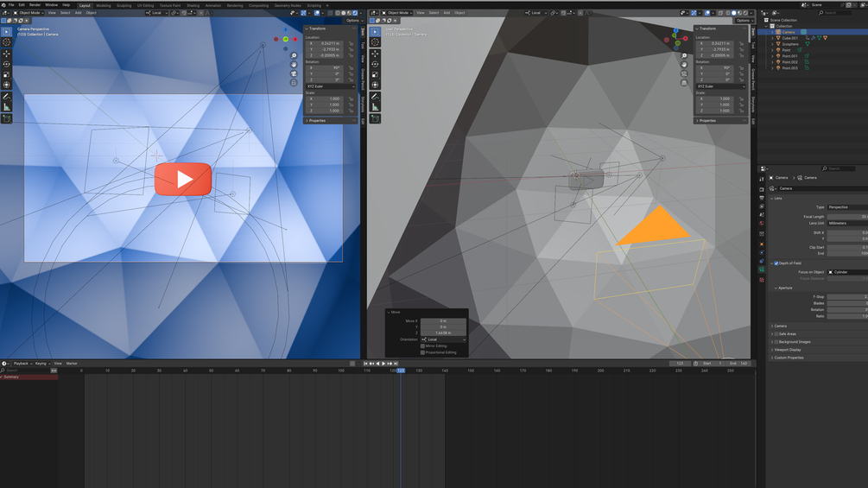Open the Playback menu in timeline
This screenshot has height=488, width=868.
click(22, 364)
